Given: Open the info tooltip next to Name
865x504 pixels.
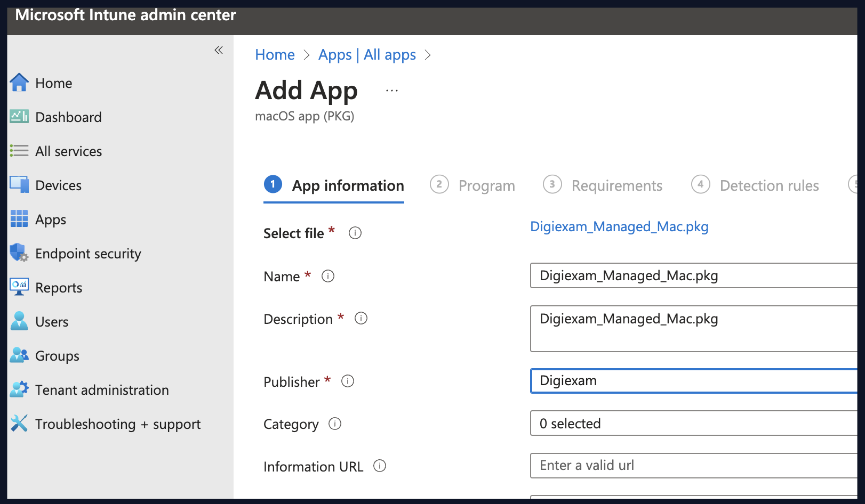Looking at the screenshot, I should (328, 276).
